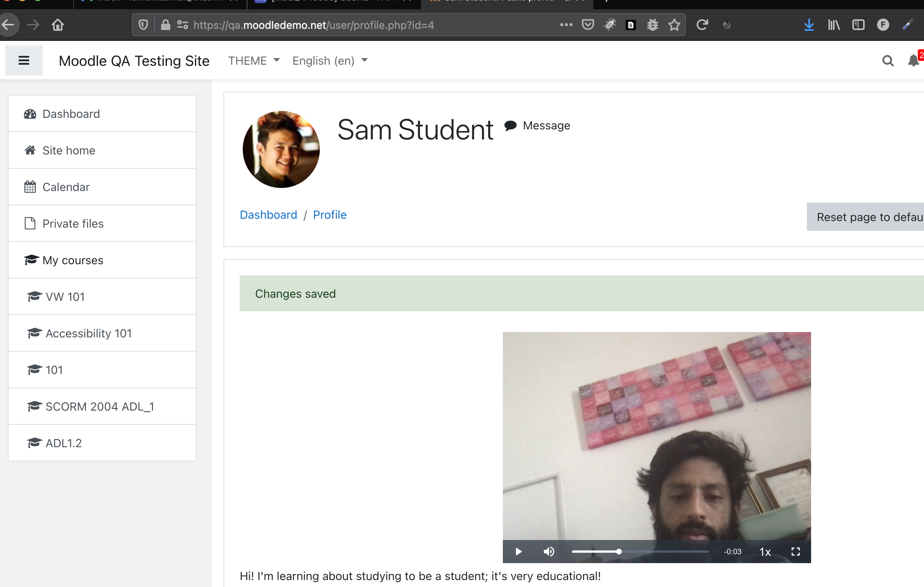Open the English (en) language dropdown
Image resolution: width=924 pixels, height=587 pixels.
(x=330, y=61)
